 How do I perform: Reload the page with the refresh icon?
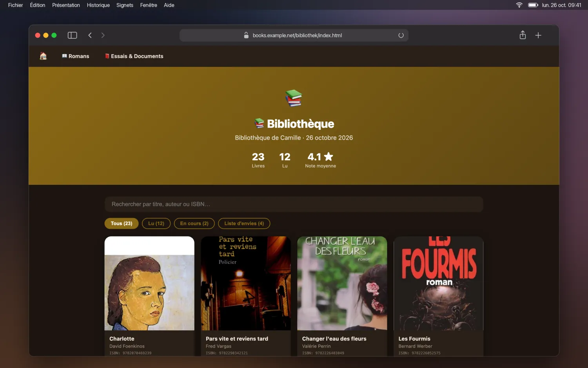(401, 35)
